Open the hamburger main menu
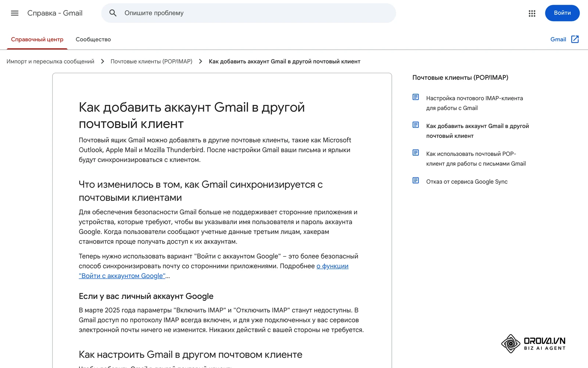This screenshot has height=368, width=588. 15,13
